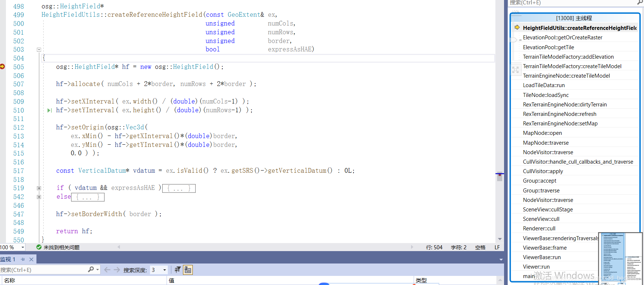Close the 监视 1 watch tab
This screenshot has height=285, width=644.
pyautogui.click(x=31, y=259)
